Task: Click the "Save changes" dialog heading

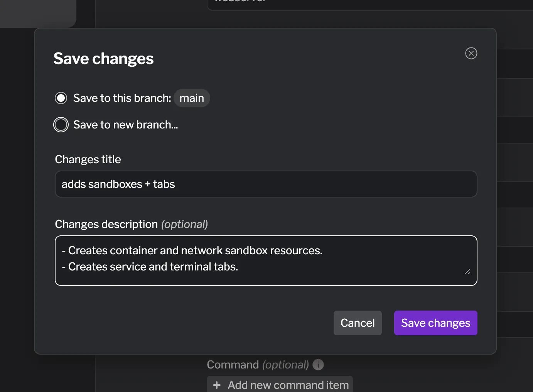Action: tap(103, 58)
